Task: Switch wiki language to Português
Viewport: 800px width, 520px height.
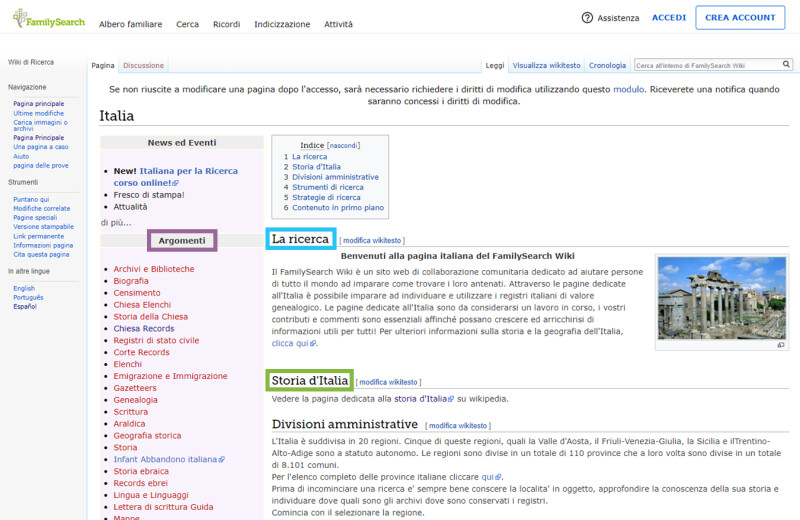Action: pyautogui.click(x=28, y=298)
